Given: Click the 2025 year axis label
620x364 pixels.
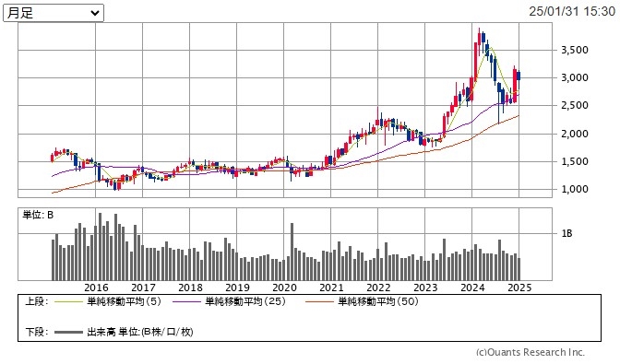Looking at the screenshot, I should (x=519, y=288).
